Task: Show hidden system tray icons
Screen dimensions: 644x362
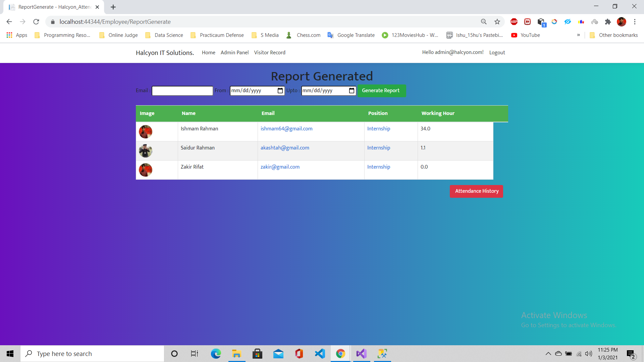Action: 548,354
